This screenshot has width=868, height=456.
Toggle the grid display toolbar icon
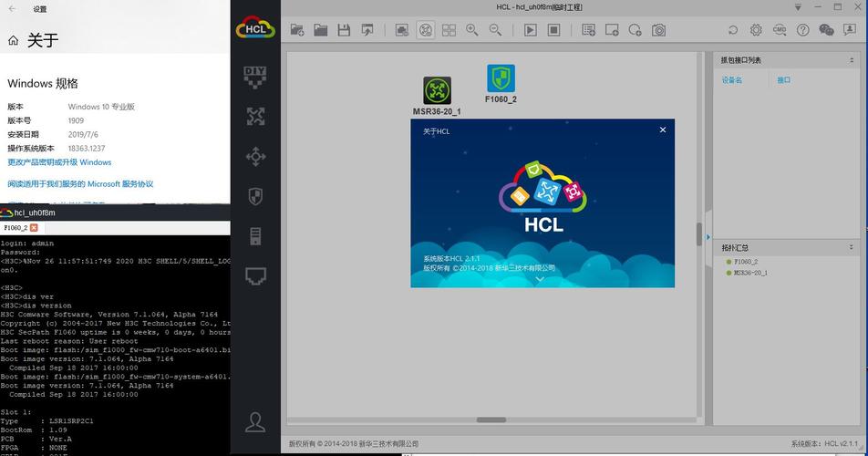pyautogui.click(x=449, y=30)
